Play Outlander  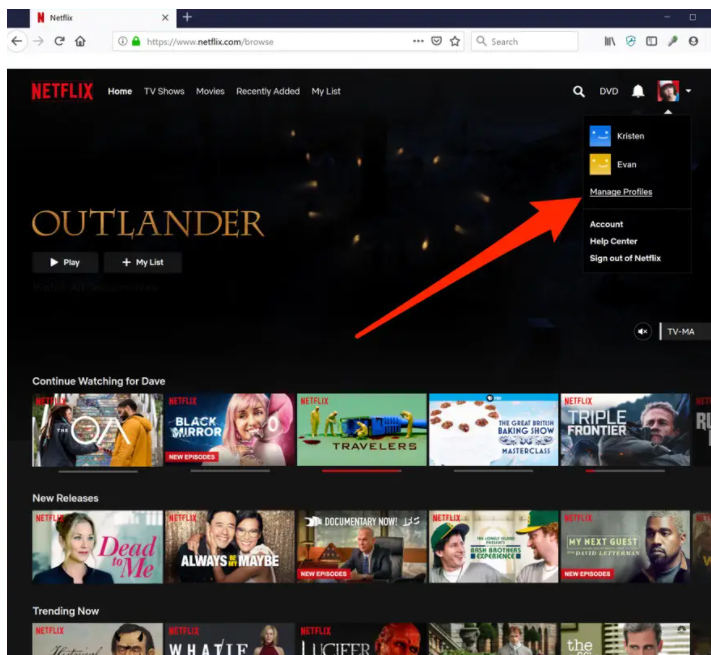[x=65, y=262]
